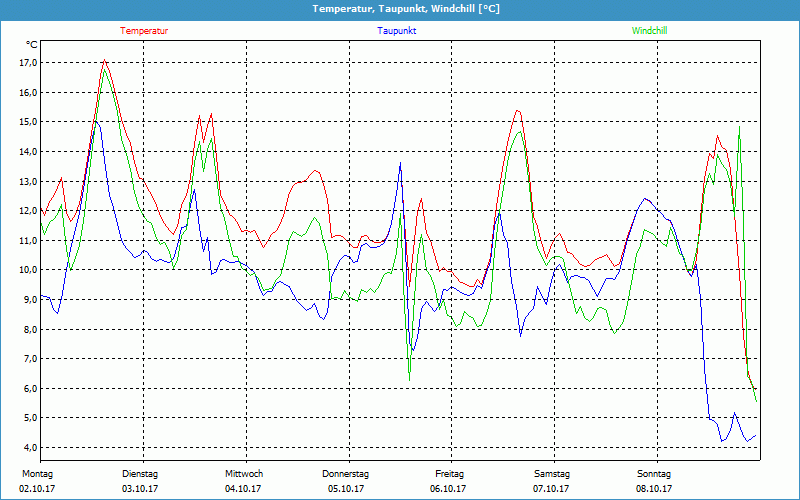
Task: Click the 9,0 y-axis value
Action: pyautogui.click(x=31, y=299)
